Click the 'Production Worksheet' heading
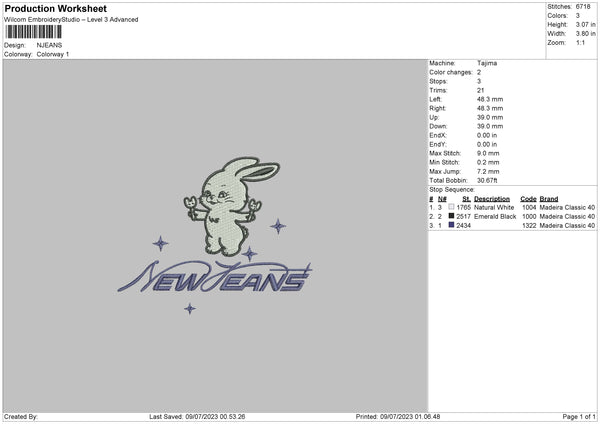The width and height of the screenshot is (600, 424). coord(55,8)
